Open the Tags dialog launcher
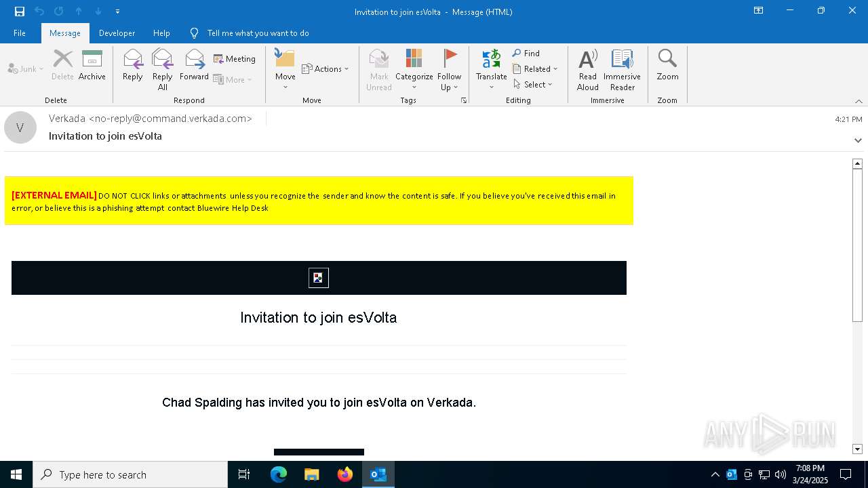The height and width of the screenshot is (488, 868). tap(464, 100)
